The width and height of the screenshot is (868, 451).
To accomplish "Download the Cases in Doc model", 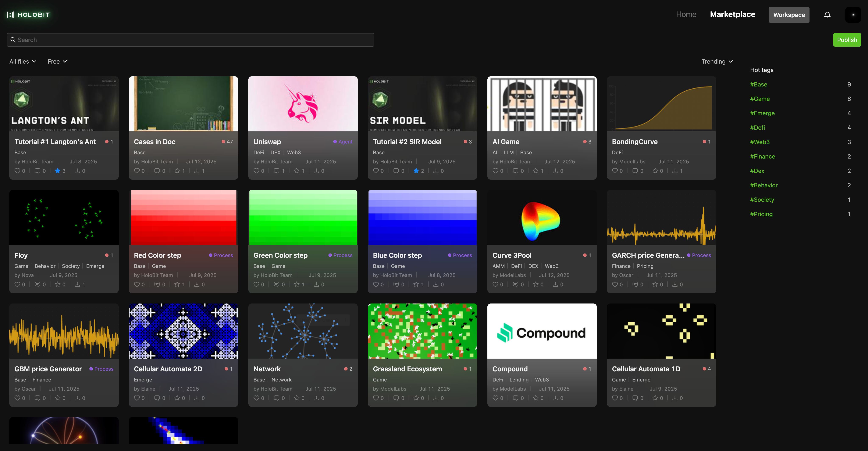I will pyautogui.click(x=197, y=171).
